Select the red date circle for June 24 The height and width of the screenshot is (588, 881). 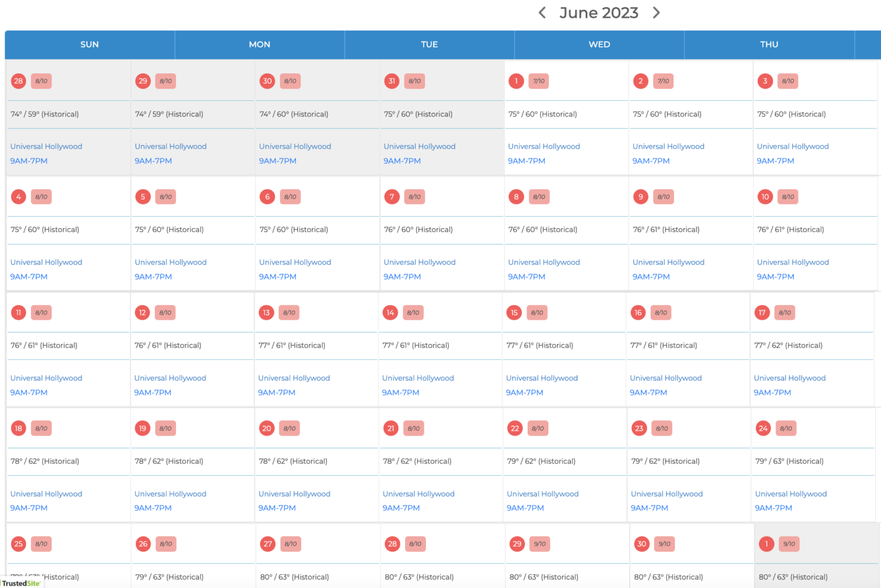pos(763,428)
